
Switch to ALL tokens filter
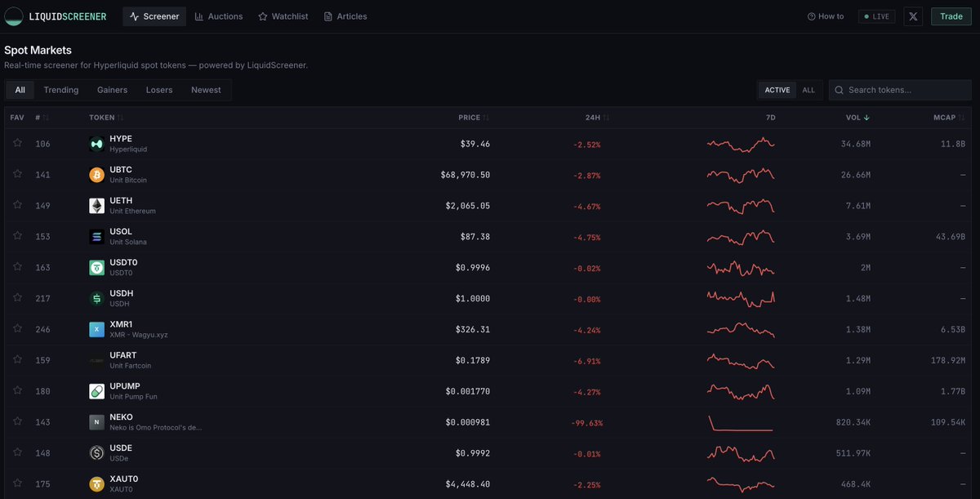808,90
